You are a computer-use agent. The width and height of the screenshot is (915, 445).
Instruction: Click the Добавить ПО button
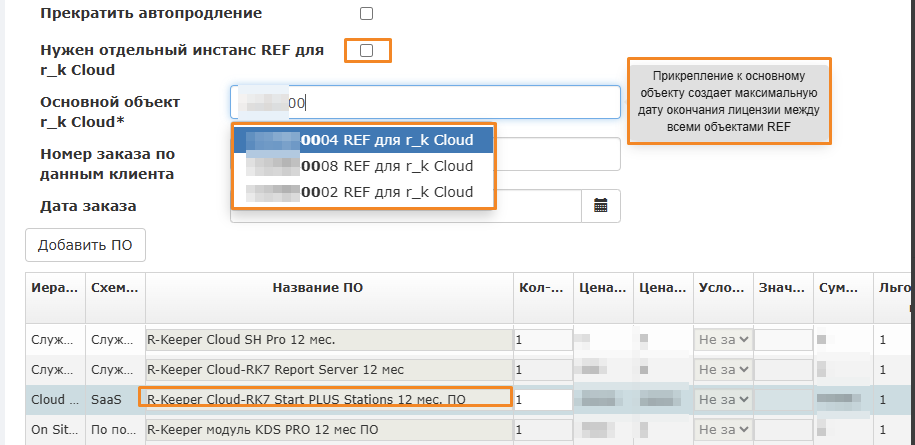(85, 246)
